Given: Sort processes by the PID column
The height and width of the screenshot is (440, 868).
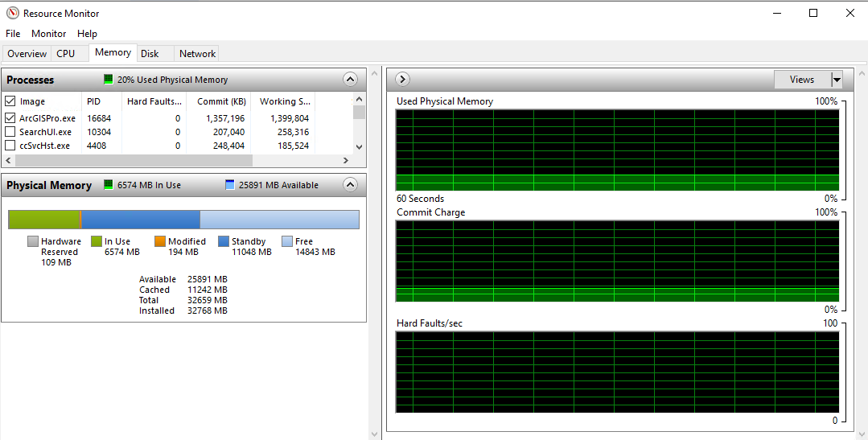Looking at the screenshot, I should pos(101,101).
